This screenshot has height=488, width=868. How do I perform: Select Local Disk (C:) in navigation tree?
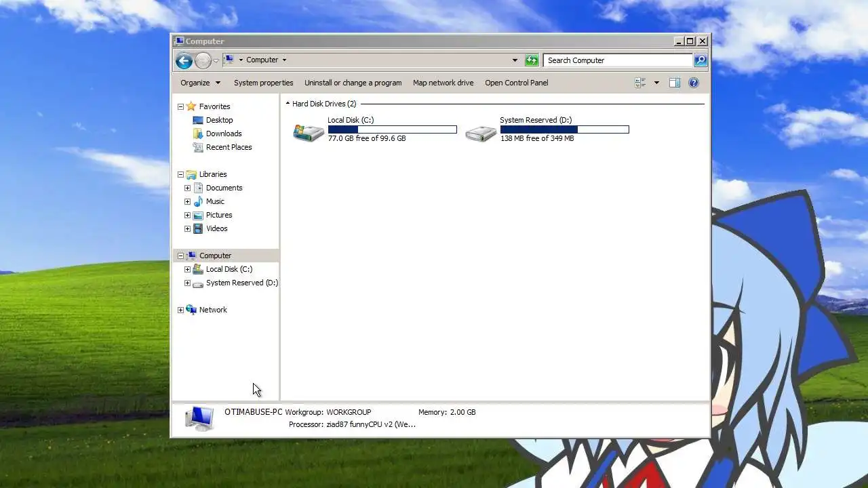point(229,269)
